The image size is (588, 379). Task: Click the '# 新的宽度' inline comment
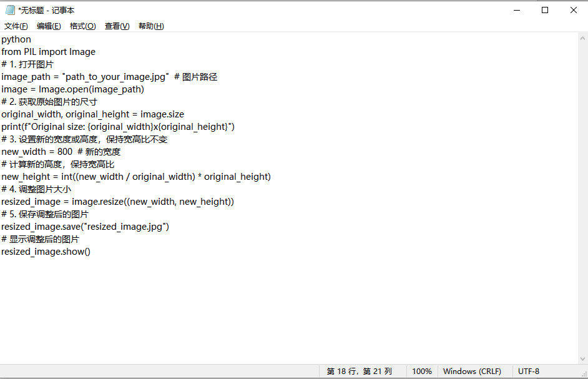click(99, 152)
